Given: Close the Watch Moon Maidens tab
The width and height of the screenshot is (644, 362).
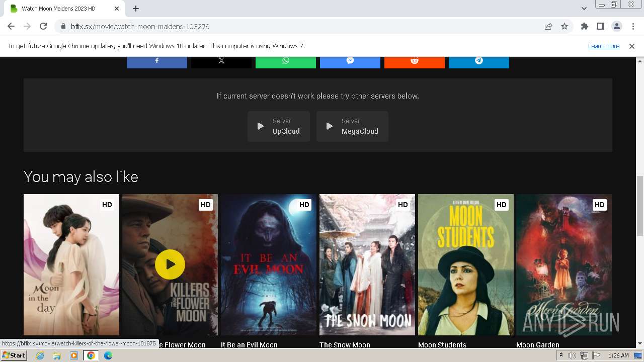Looking at the screenshot, I should [x=117, y=9].
